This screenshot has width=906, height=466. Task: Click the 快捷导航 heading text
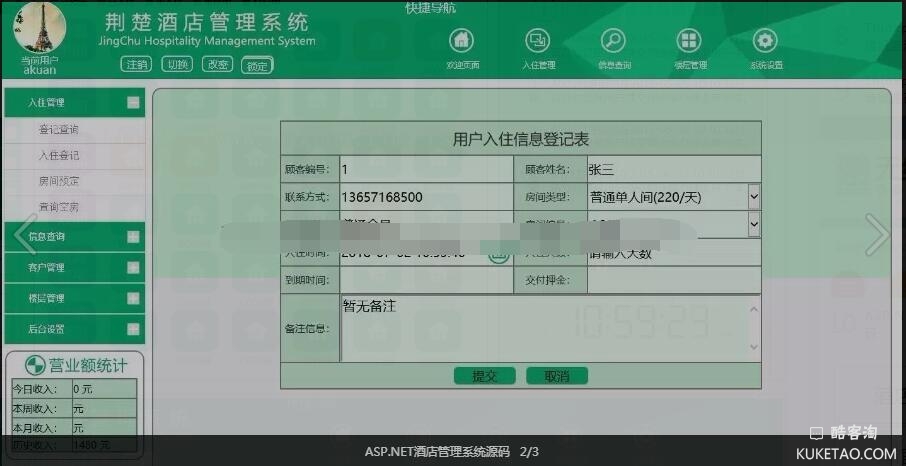(430, 8)
